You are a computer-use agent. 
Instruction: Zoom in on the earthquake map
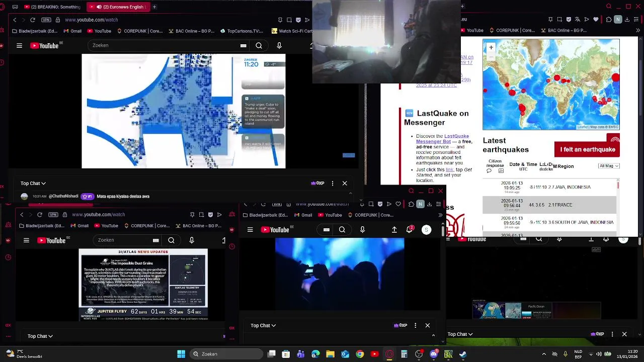tap(491, 47)
